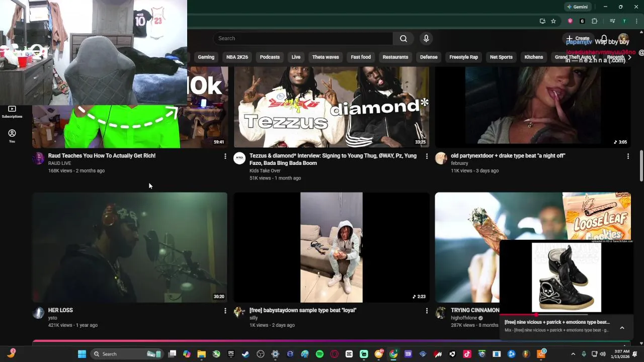Select the Theta waves filter chip
Viewport: 644px width, 362px height.
(326, 57)
